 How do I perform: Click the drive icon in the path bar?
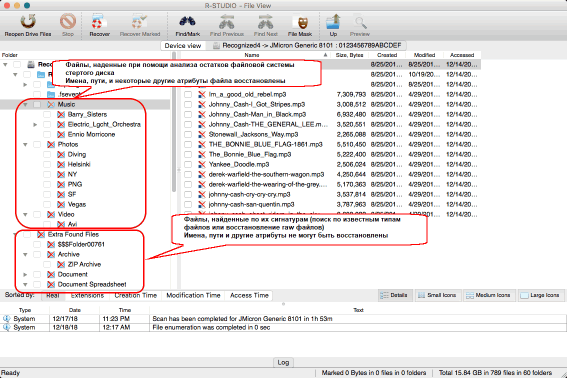pyautogui.click(x=216, y=46)
